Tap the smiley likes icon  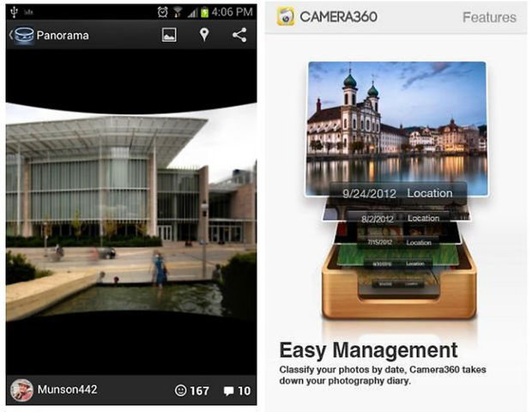(x=180, y=391)
